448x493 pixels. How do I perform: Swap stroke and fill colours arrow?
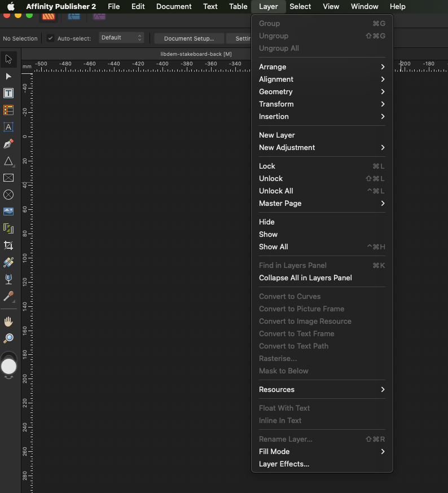coord(9,377)
